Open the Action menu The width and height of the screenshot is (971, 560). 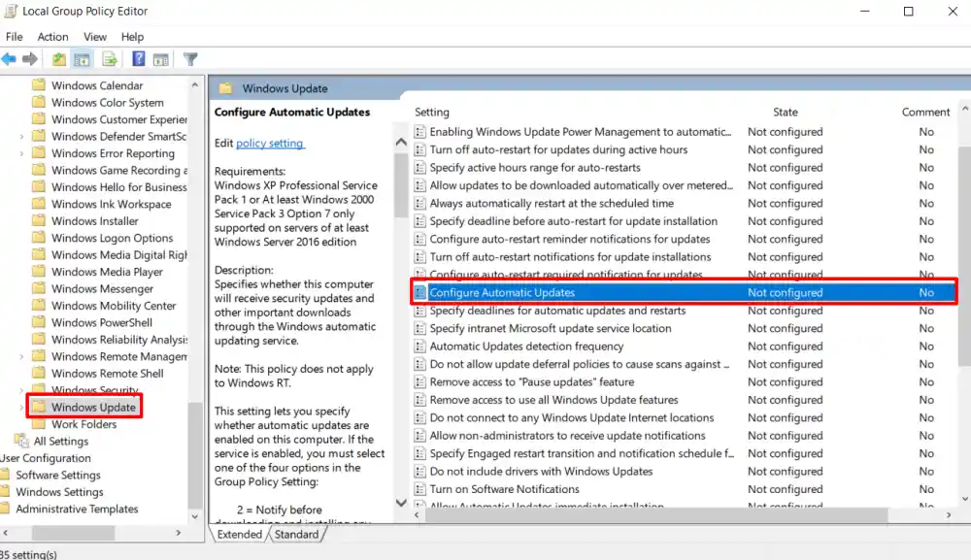[x=52, y=37]
